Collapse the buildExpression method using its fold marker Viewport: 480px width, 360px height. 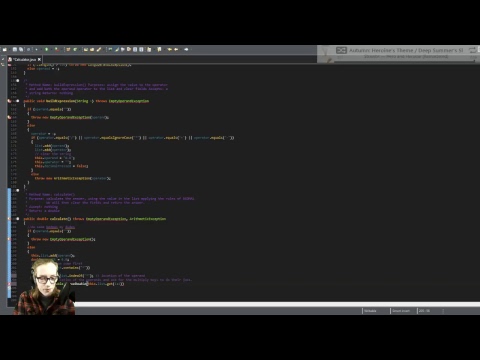(18, 101)
